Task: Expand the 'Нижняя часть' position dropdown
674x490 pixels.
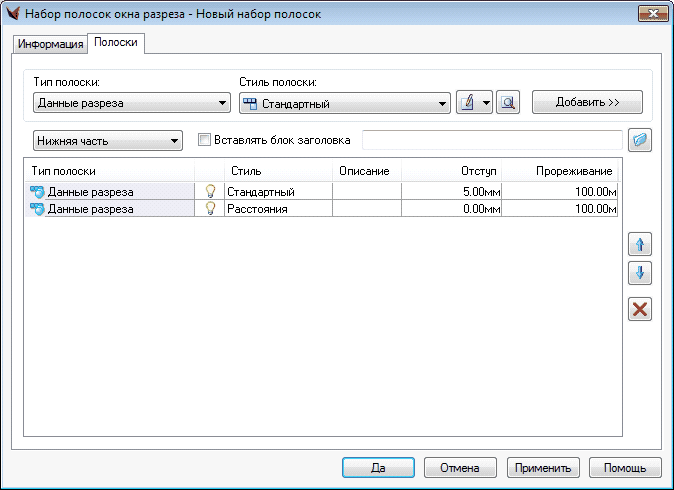Action: (x=108, y=140)
